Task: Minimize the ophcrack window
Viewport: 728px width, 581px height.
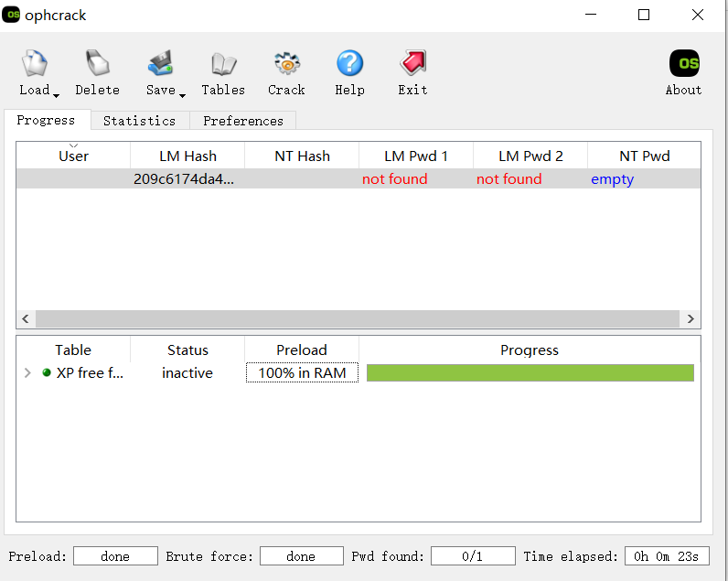Action: click(x=591, y=15)
